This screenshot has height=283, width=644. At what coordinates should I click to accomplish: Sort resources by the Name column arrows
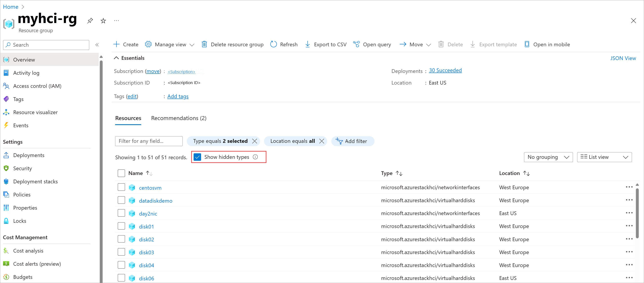(x=149, y=173)
